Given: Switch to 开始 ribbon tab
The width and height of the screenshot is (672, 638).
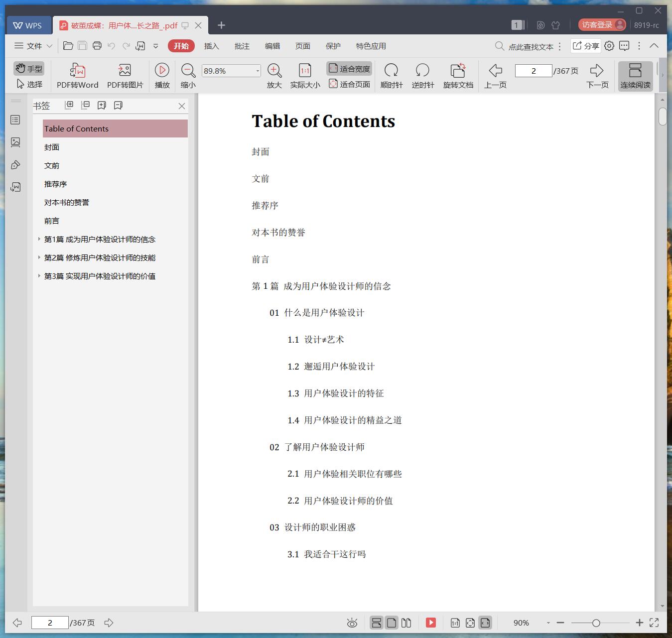Looking at the screenshot, I should pos(181,46).
